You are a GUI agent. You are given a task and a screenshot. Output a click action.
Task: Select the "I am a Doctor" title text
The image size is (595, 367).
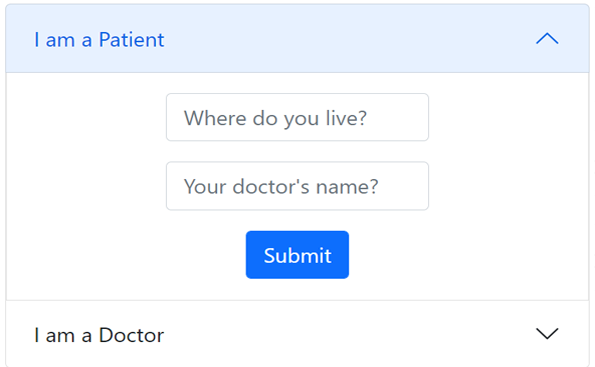pos(99,335)
